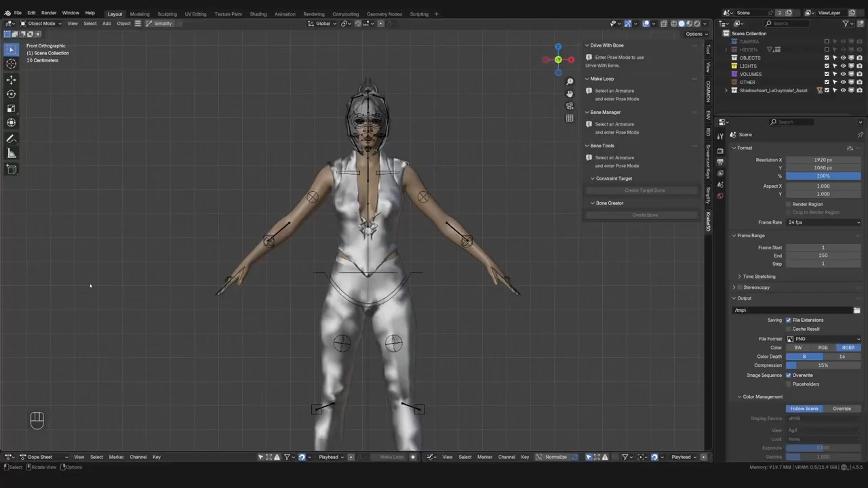868x488 pixels.
Task: Expand the Shadowheart_LeGuymelef_Asset collection
Action: pos(726,90)
